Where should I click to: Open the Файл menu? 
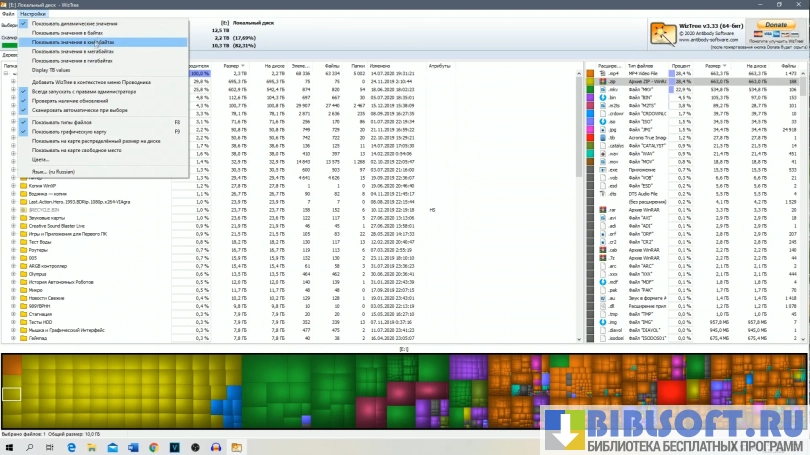(x=8, y=14)
